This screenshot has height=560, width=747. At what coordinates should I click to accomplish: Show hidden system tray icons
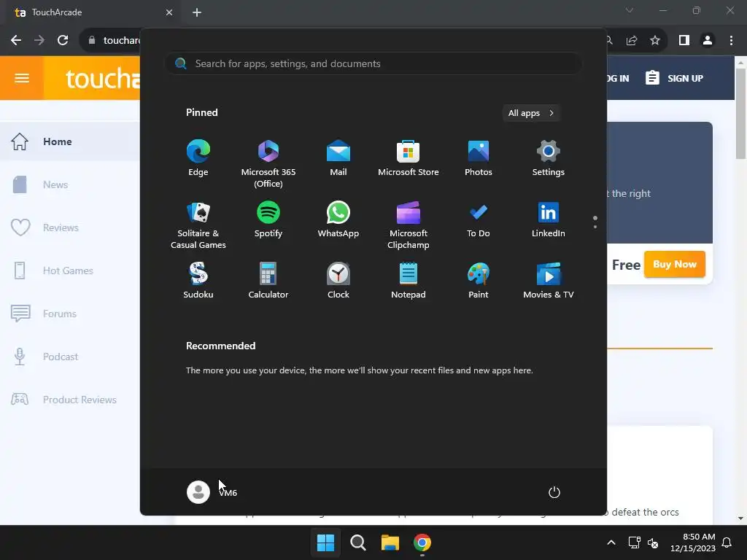click(611, 542)
